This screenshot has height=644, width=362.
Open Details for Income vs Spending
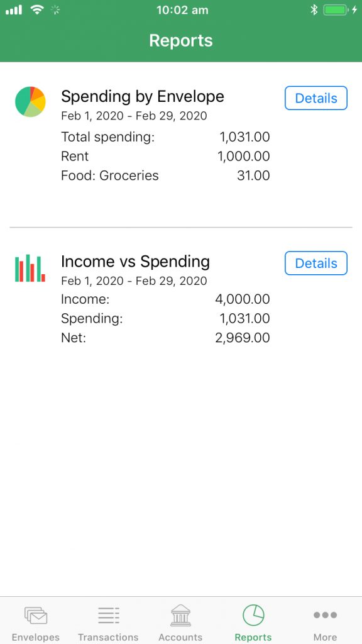click(x=316, y=264)
